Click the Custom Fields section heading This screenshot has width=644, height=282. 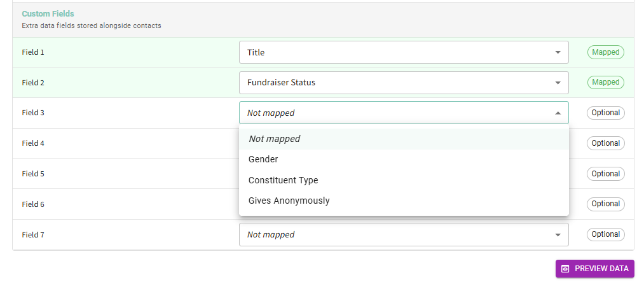47,13
